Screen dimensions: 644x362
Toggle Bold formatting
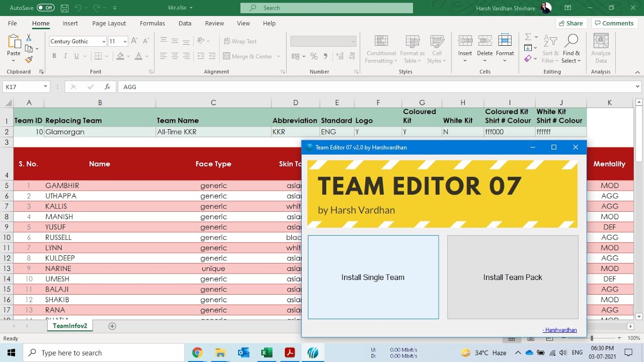55,56
